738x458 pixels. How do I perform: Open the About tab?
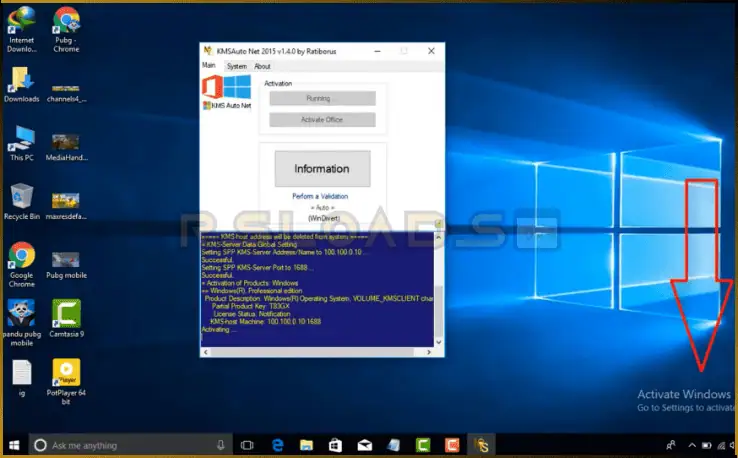(262, 66)
